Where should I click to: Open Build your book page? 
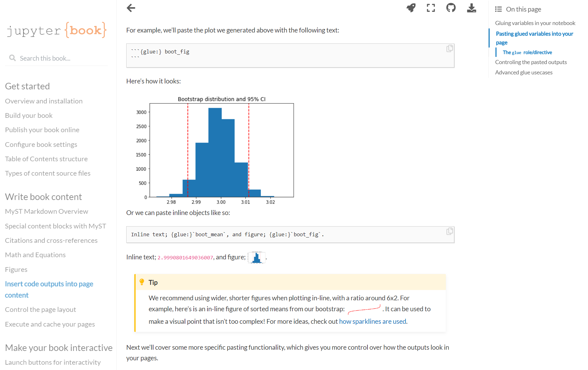(x=29, y=115)
